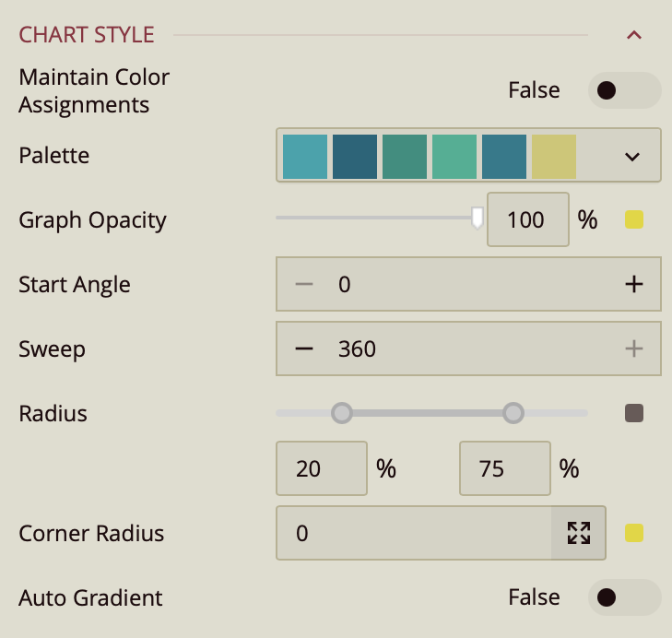Decrease Sweep with minus icon

click(x=304, y=349)
